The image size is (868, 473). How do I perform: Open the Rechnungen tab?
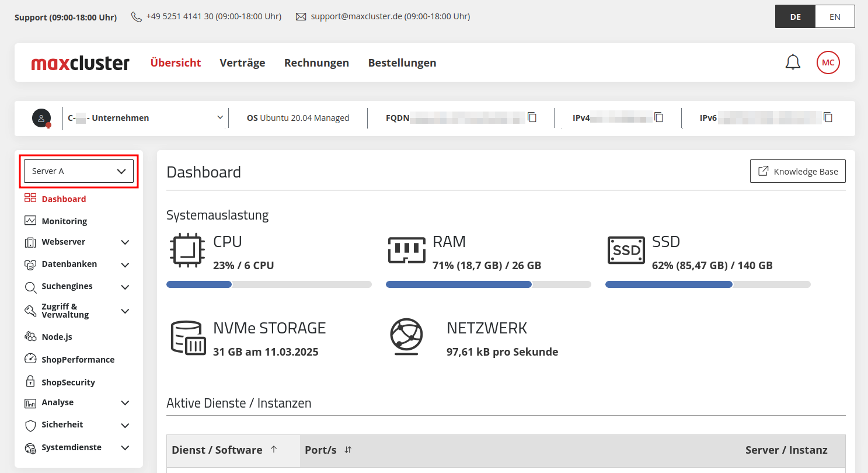(x=316, y=62)
